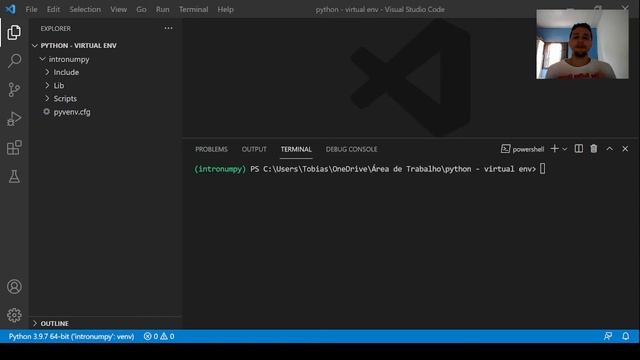Open the File menu
Screen dimensions: 640x360
click(x=31, y=9)
